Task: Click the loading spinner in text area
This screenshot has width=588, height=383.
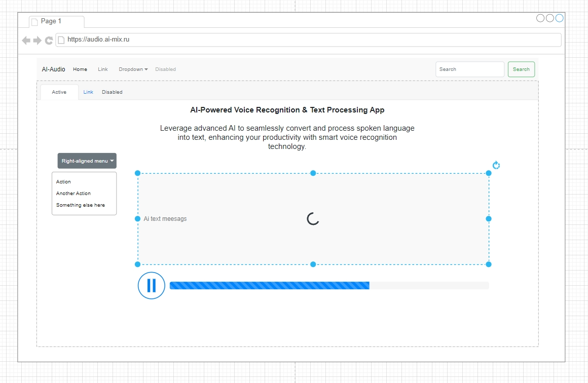Action: (x=313, y=219)
